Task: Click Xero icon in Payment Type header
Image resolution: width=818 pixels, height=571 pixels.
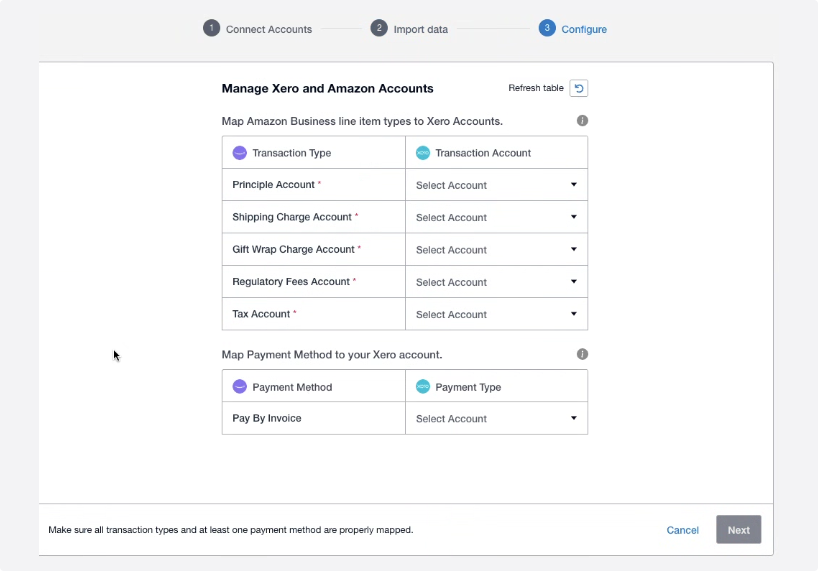Action: (422, 387)
